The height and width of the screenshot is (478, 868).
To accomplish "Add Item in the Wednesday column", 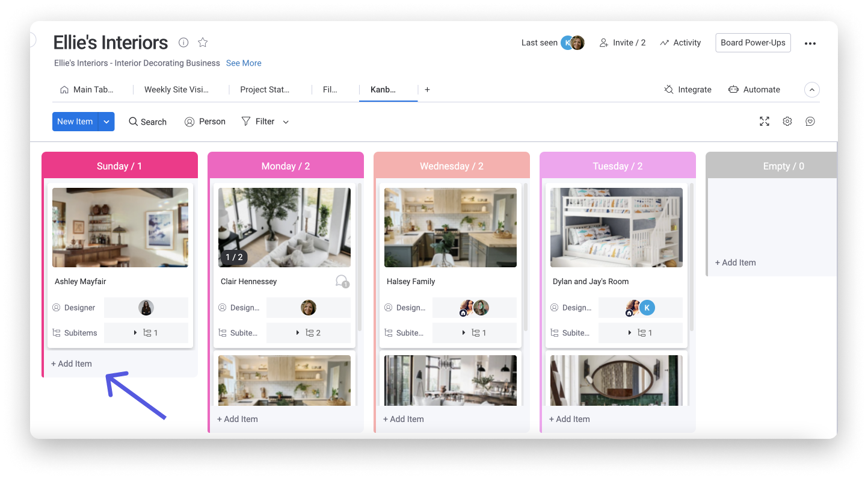I will pos(404,419).
